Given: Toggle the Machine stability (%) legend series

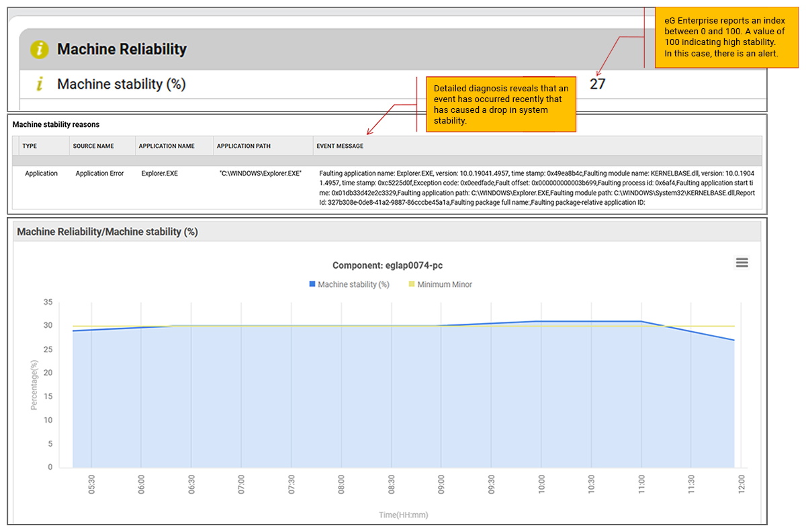Looking at the screenshot, I should pos(353,284).
